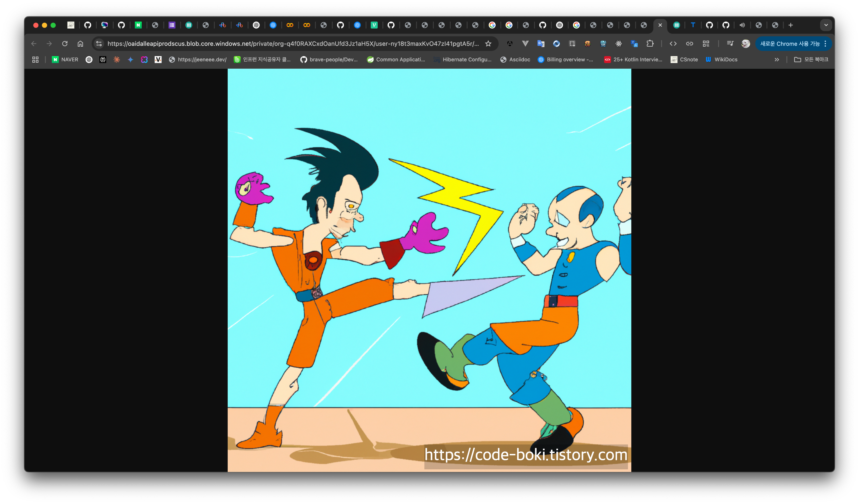Click the media control music-note icon
Image resolution: width=859 pixels, height=504 pixels.
tap(730, 44)
